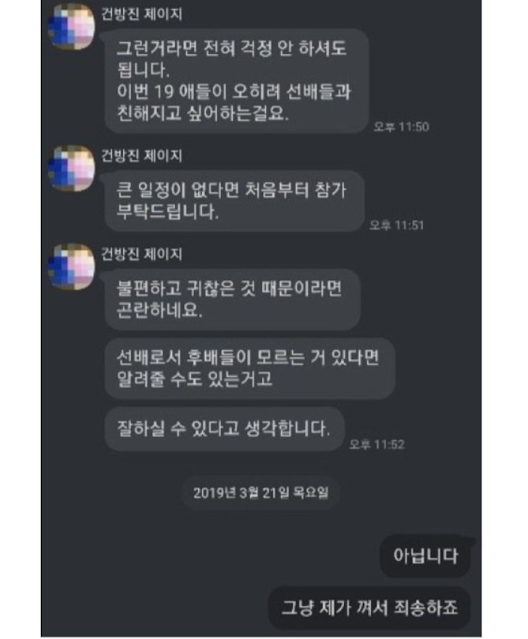Tap the 오후 11:52 timestamp
528x639 pixels.
tap(377, 444)
